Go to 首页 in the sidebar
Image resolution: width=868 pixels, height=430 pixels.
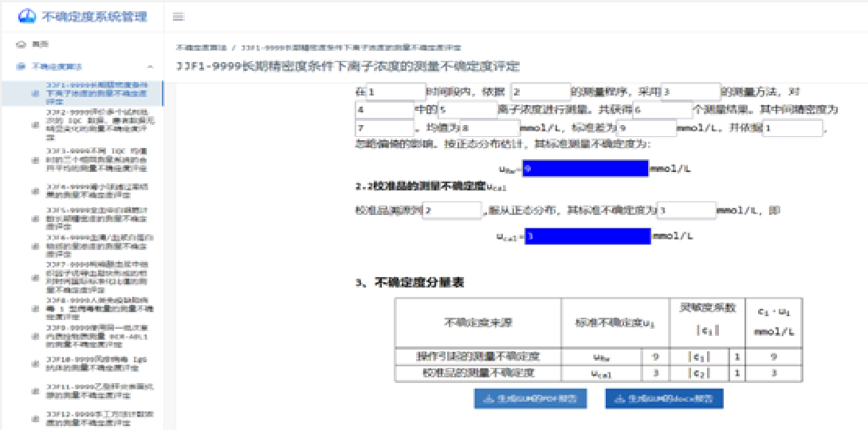click(x=40, y=45)
